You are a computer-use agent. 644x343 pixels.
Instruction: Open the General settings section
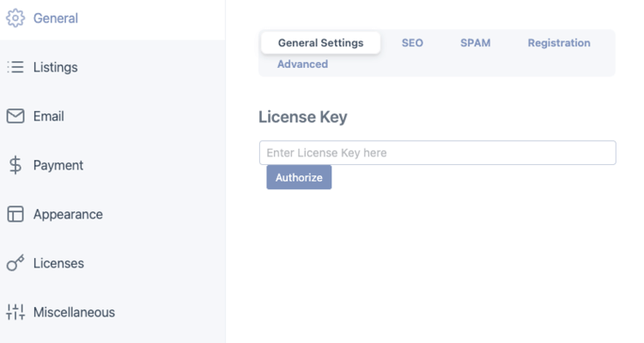[112, 19]
